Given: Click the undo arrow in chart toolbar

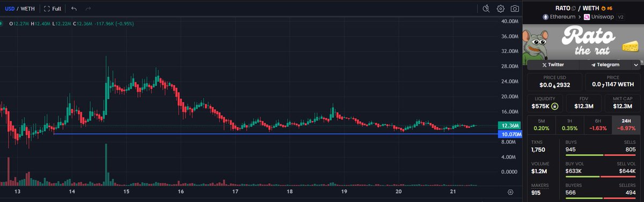Looking at the screenshot, I should (x=74, y=9).
